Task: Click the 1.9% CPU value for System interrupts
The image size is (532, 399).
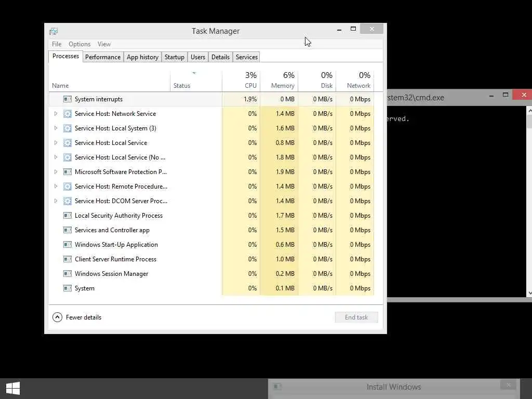Action: pos(250,99)
